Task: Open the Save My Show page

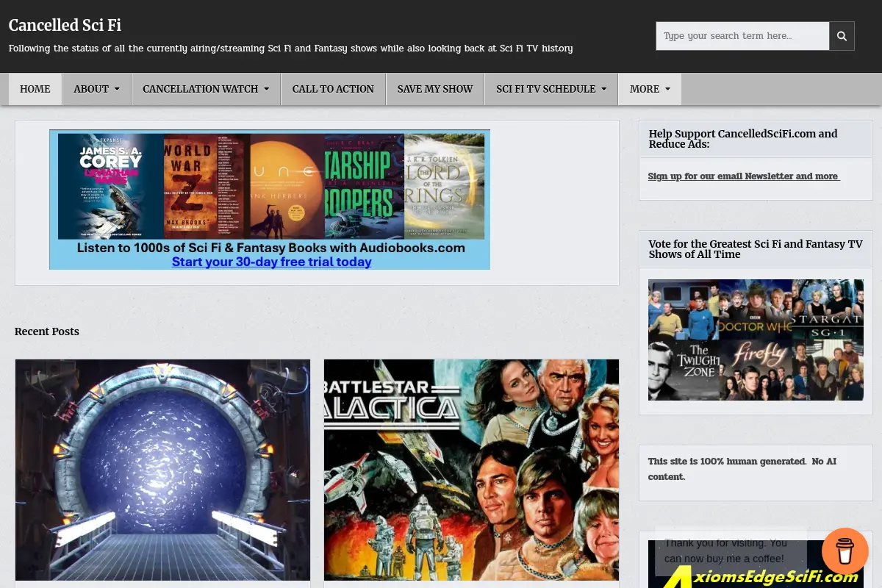Action: (x=435, y=89)
